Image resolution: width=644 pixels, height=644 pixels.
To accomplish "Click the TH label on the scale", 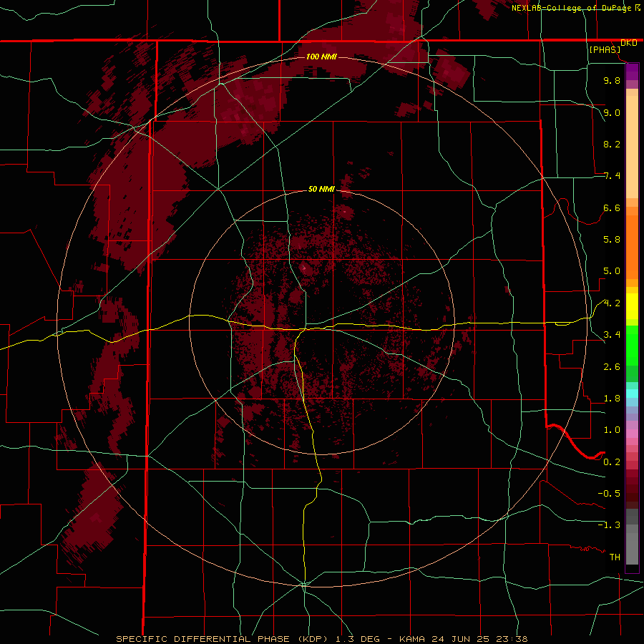I will 615,557.
